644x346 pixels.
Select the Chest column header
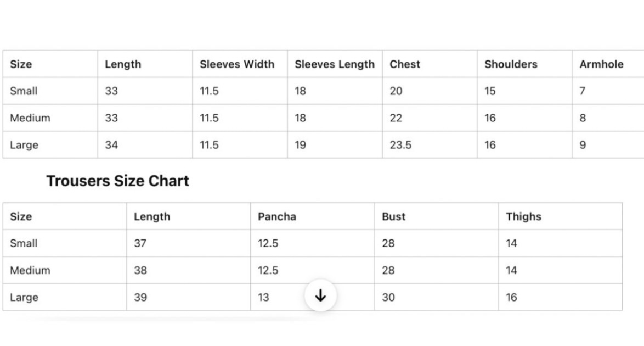pos(405,64)
